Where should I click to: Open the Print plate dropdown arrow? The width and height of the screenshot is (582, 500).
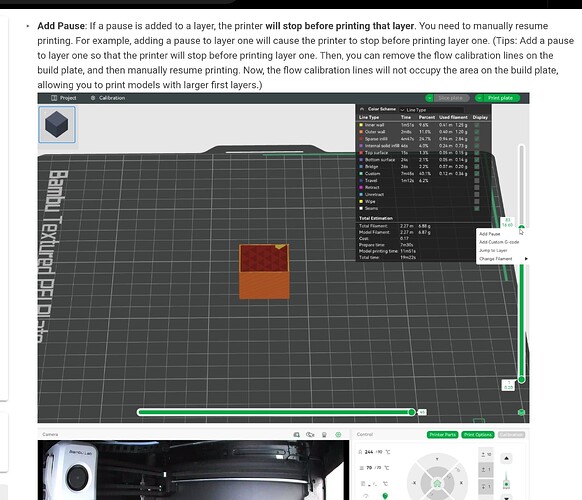pyautogui.click(x=479, y=98)
